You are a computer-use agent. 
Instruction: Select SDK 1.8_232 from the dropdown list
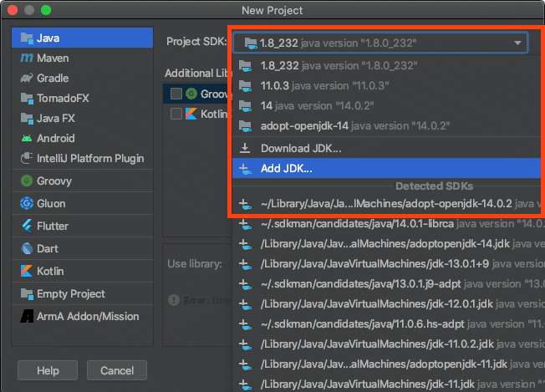click(386, 66)
